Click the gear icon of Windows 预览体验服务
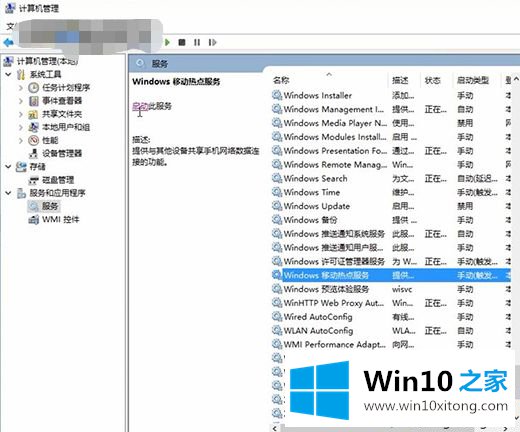The height and width of the screenshot is (432, 520). (x=277, y=289)
